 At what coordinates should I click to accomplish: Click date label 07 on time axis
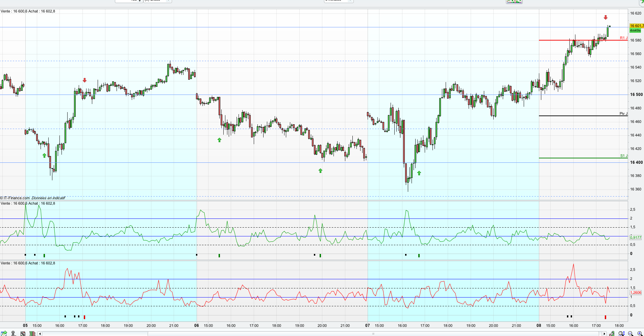pos(368,326)
